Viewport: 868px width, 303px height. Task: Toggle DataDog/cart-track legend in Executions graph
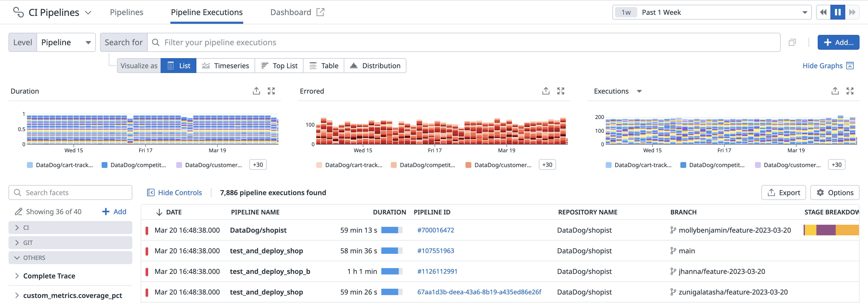[639, 165]
